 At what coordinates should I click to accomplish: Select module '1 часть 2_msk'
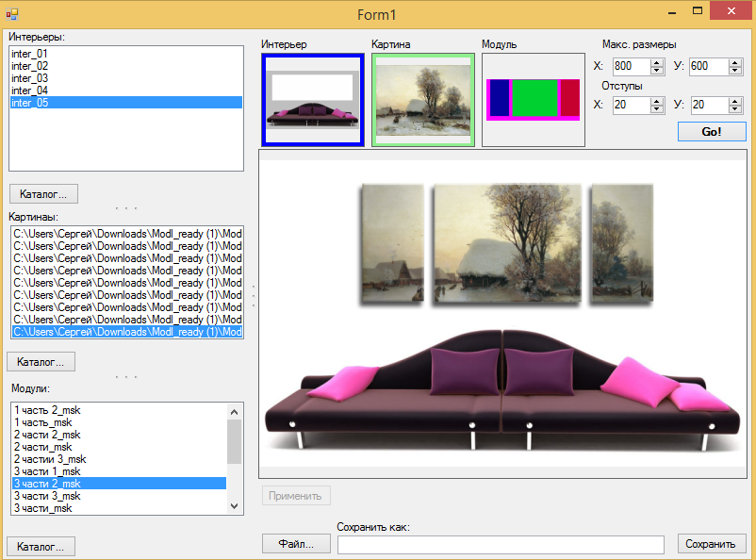pyautogui.click(x=119, y=410)
